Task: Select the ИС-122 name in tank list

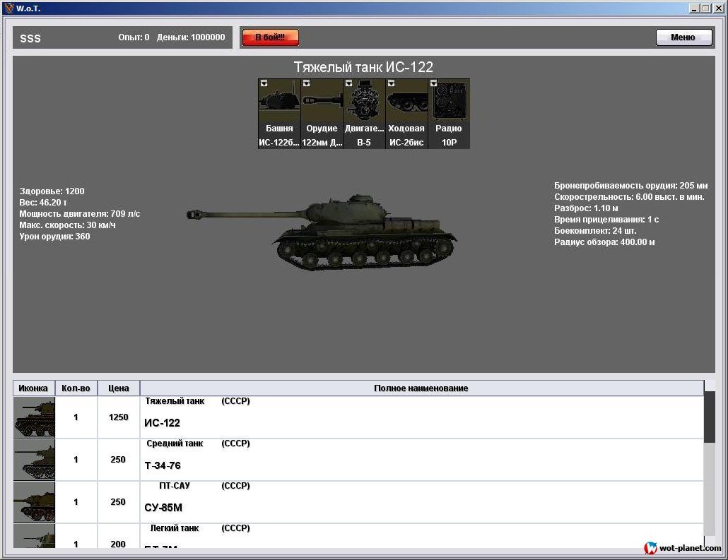Action: 162,423
